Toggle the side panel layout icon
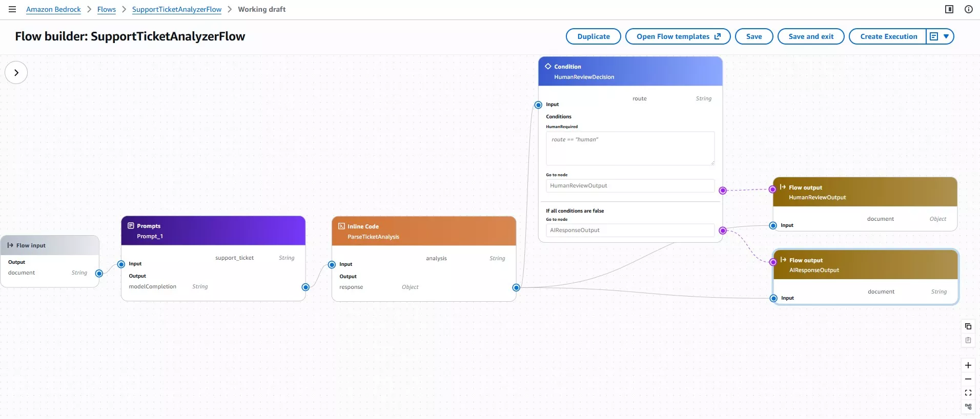 click(949, 9)
